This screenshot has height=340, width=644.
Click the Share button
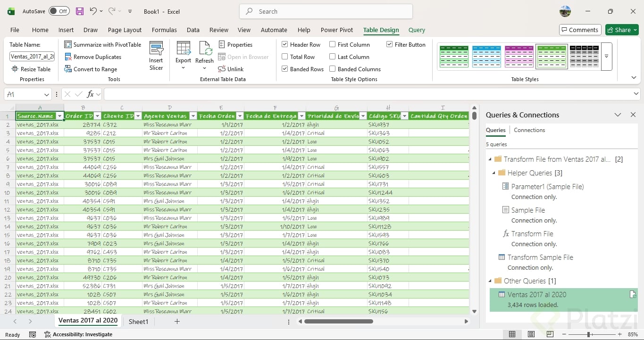(x=622, y=30)
